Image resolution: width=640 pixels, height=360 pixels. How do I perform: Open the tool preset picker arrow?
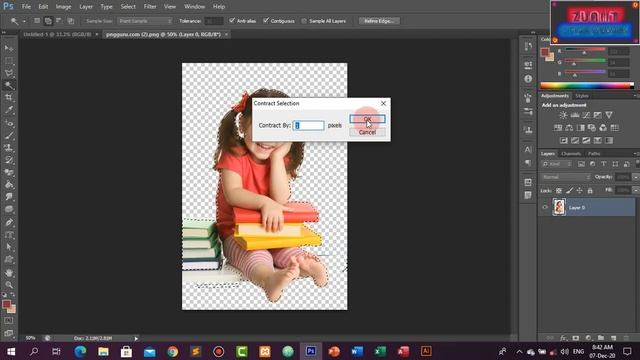[24, 21]
